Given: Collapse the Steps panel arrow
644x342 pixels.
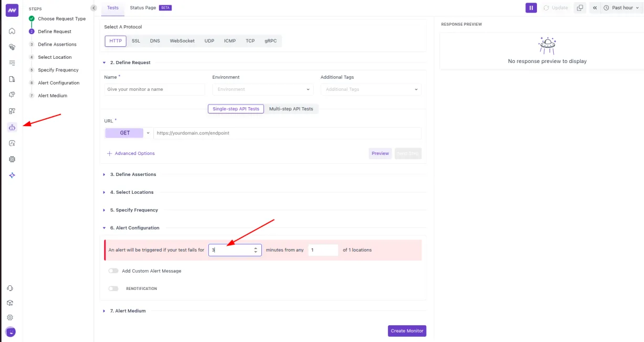Looking at the screenshot, I should click(x=93, y=8).
